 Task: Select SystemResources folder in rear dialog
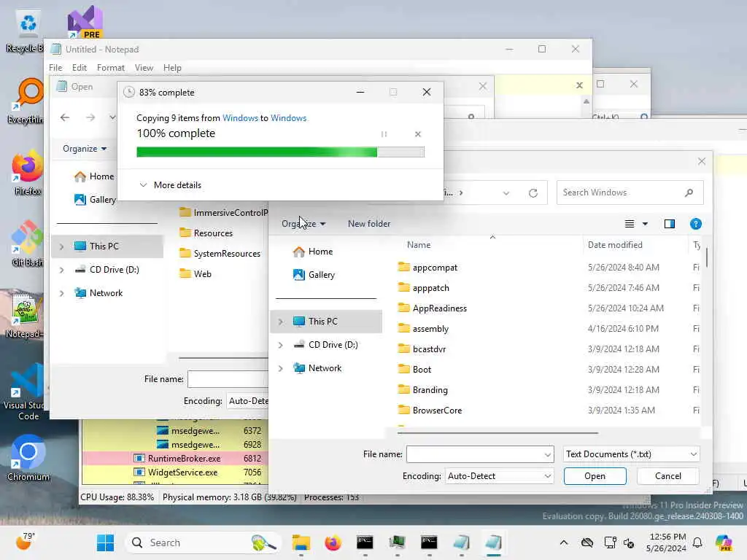220,254
